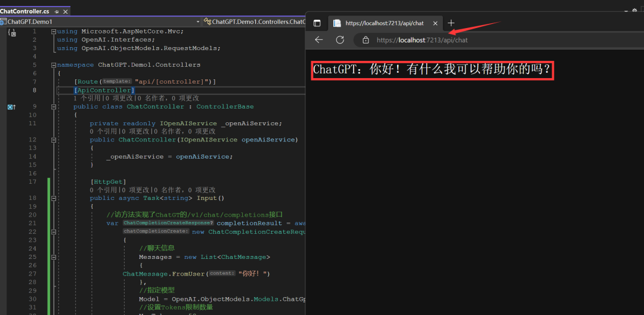The image size is (644, 315).
Task: Collapse the ChatController constructor at line 12
Action: [54, 140]
